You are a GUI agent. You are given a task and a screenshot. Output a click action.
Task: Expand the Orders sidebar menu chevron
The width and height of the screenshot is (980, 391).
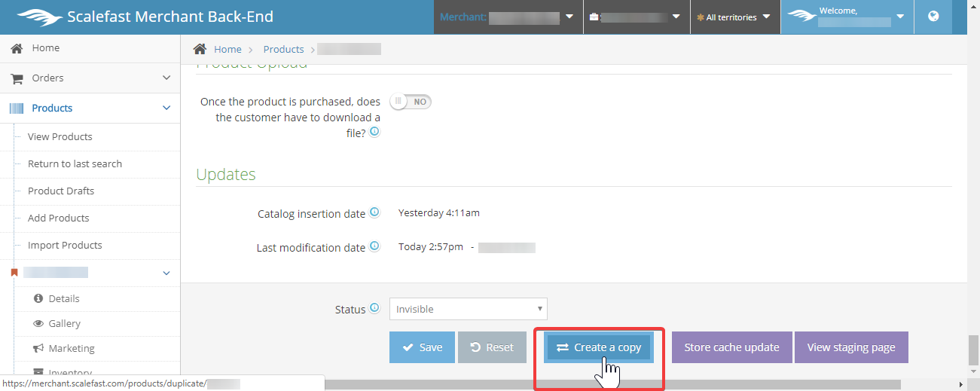point(166,78)
